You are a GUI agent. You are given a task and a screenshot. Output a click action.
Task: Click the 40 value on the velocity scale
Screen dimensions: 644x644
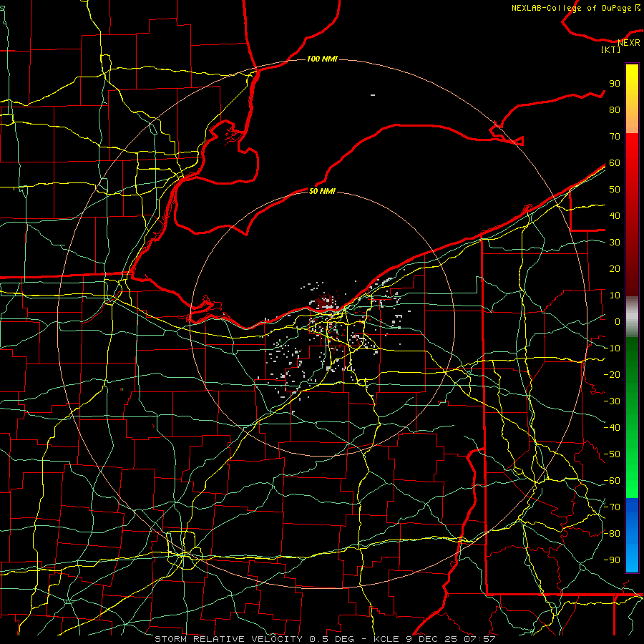pos(615,215)
